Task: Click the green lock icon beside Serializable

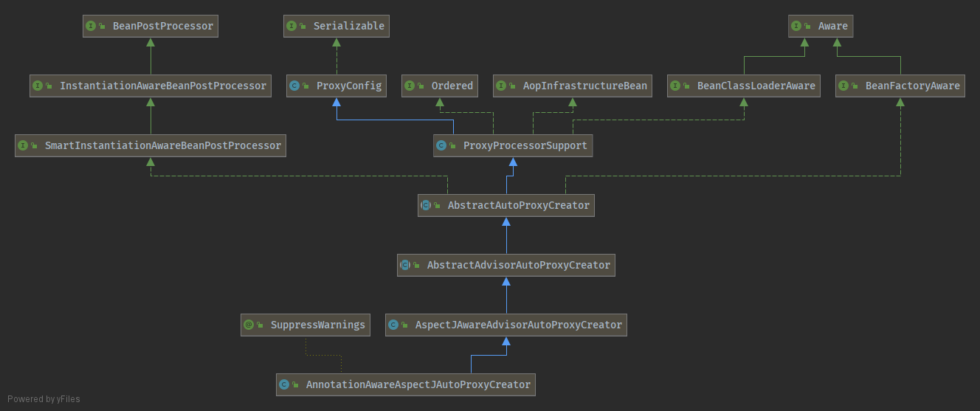Action: [x=304, y=27]
